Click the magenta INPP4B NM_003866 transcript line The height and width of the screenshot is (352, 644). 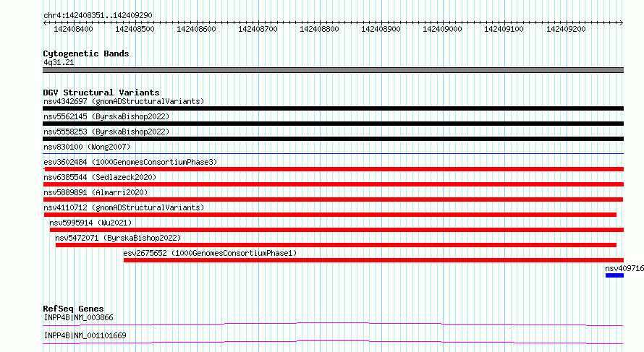point(333,324)
